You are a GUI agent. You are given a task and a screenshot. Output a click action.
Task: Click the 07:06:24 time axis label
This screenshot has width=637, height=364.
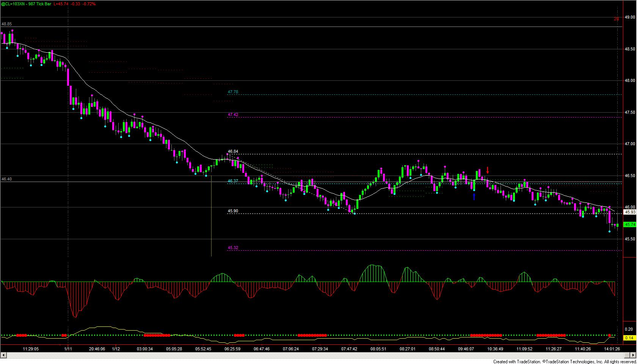[x=291, y=349]
